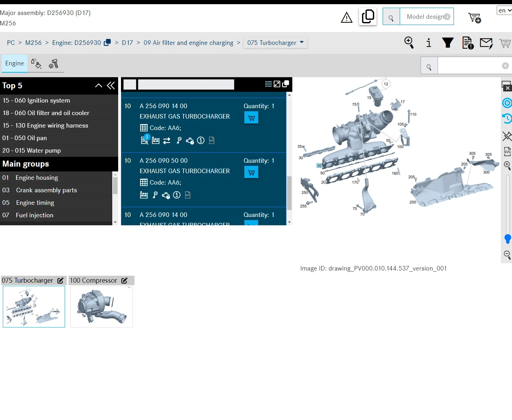
Task: Click the copy documents icon in header
Action: 368,16
